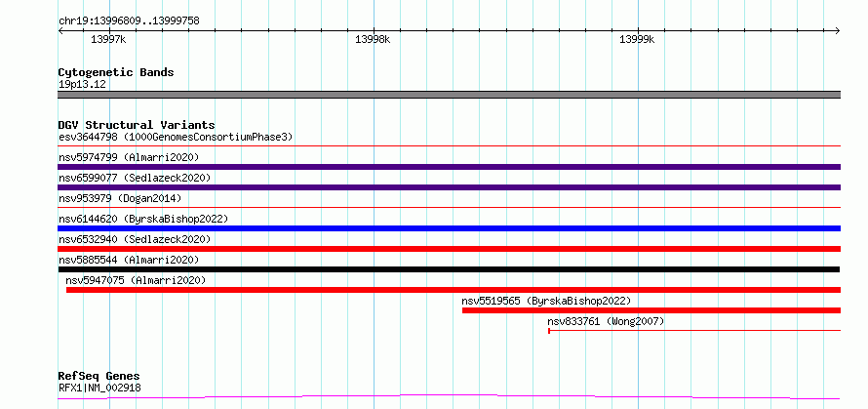Click the nsv5885544 (Almarri2020) label

coord(129,260)
